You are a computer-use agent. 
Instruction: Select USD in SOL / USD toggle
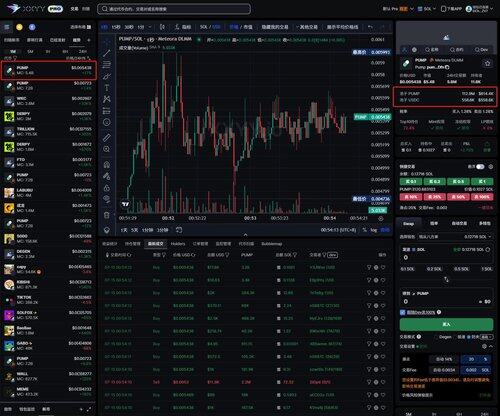click(x=217, y=27)
